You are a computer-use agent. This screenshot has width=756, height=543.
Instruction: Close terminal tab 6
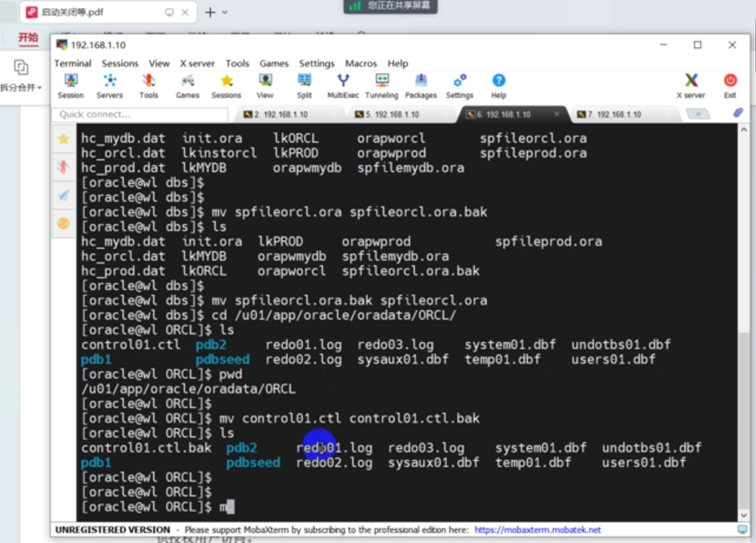coord(556,114)
